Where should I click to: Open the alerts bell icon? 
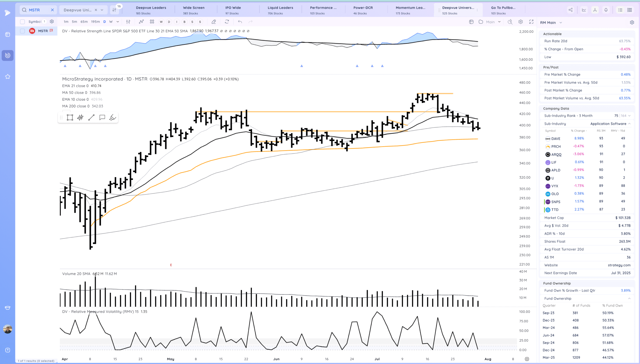click(x=606, y=10)
